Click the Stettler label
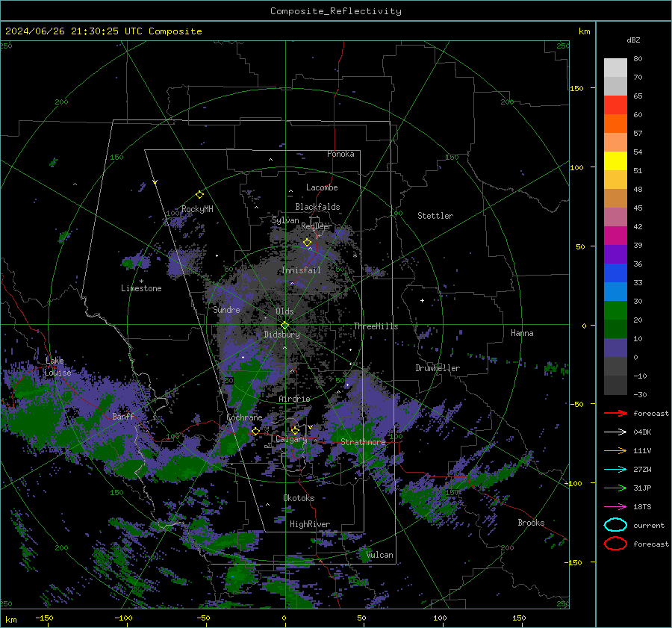Image resolution: width=672 pixels, height=628 pixels. 435,216
